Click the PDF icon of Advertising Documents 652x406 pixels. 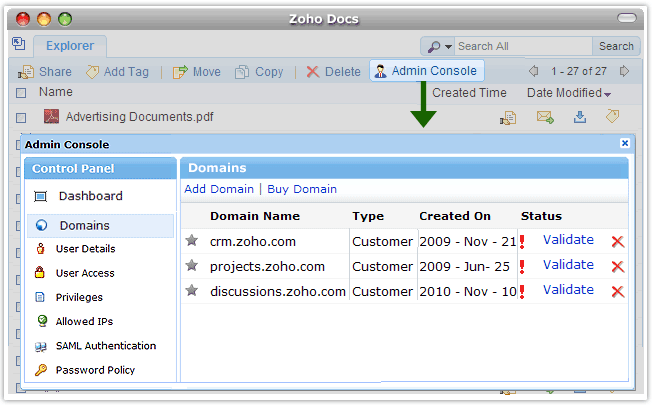coord(52,116)
